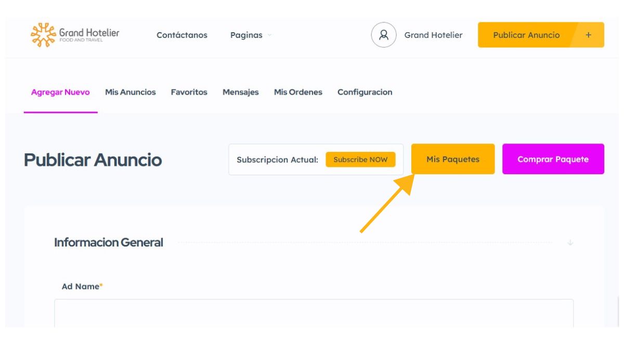Image resolution: width=624 pixels, height=364 pixels.
Task: Click the Subscribe NOW button
Action: 361,160
